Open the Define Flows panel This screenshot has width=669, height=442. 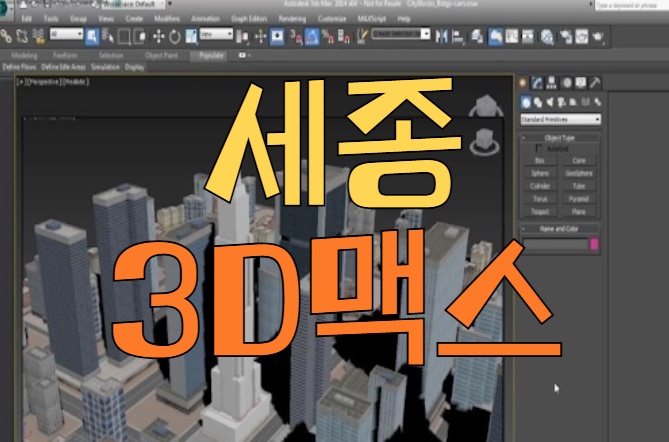click(20, 67)
